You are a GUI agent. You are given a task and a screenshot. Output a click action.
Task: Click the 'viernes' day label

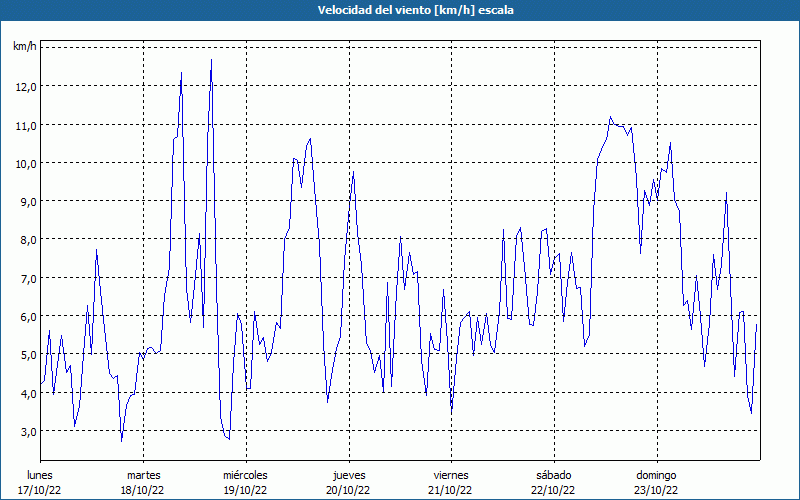pyautogui.click(x=451, y=475)
